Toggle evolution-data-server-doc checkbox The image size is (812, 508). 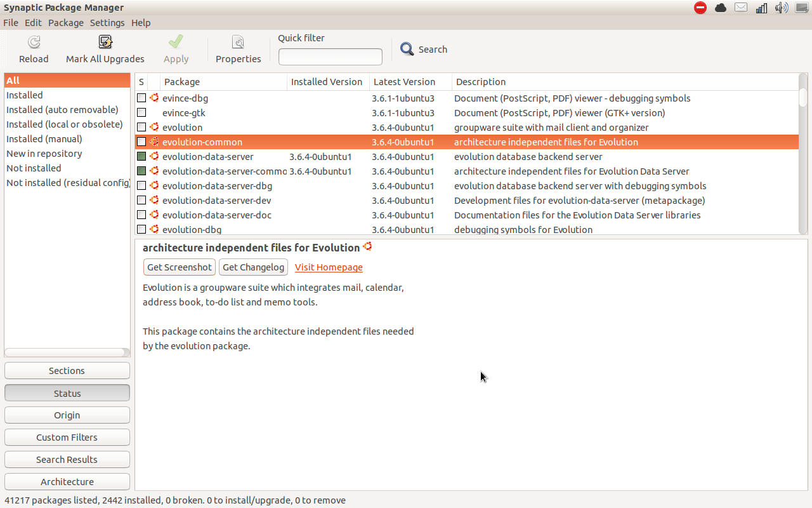[x=141, y=215]
